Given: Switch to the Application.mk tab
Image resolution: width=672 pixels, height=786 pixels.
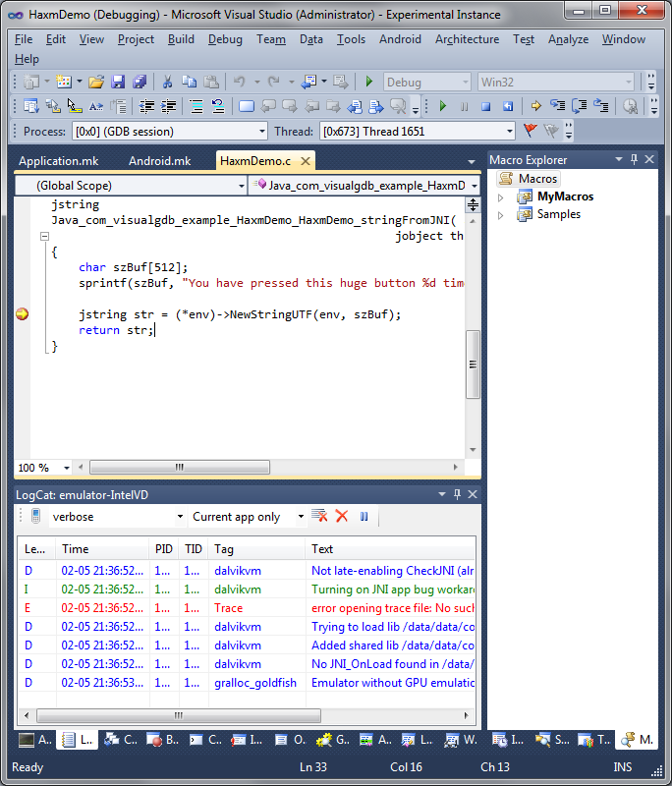Looking at the screenshot, I should pyautogui.click(x=59, y=161).
